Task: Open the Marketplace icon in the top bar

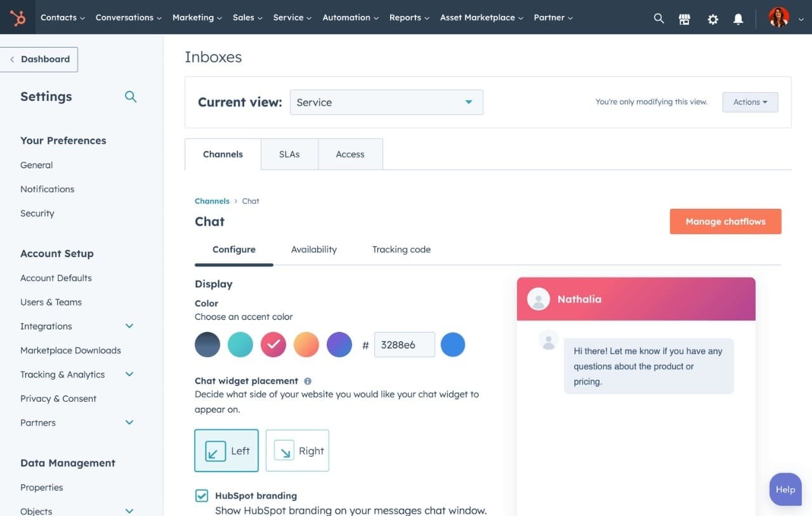Action: [684, 18]
